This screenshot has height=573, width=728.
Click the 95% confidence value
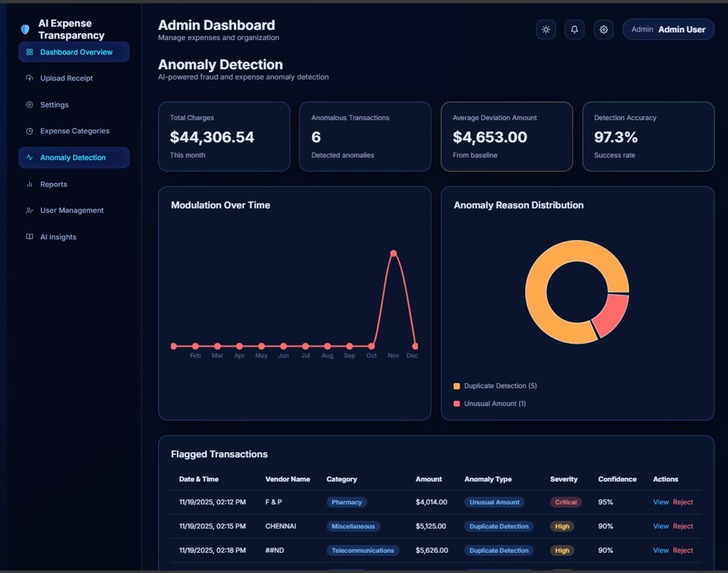[605, 502]
